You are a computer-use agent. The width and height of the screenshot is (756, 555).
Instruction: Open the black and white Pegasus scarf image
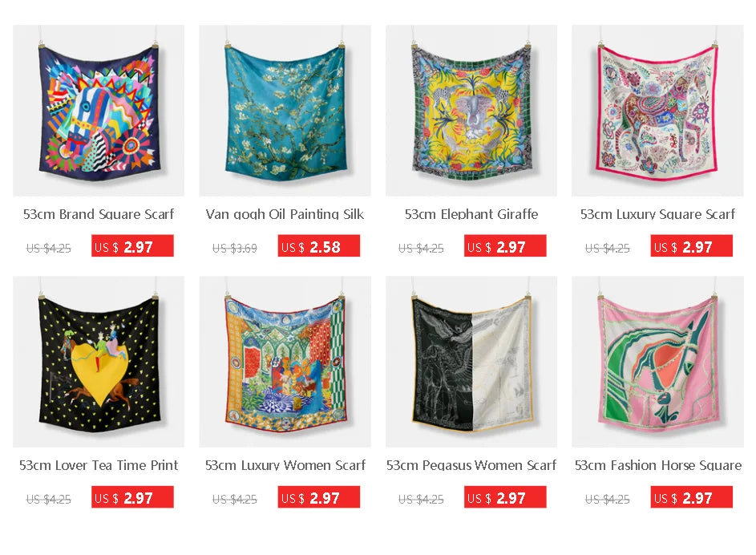(471, 362)
